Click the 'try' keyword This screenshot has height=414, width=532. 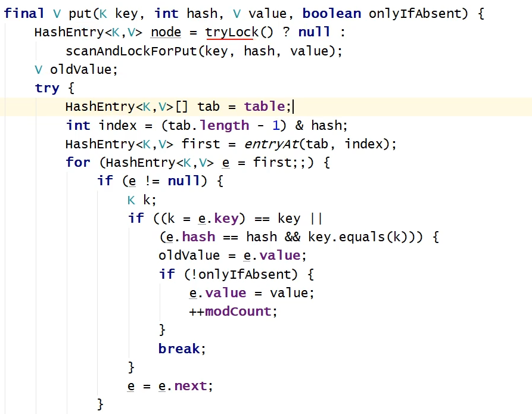tap(47, 88)
